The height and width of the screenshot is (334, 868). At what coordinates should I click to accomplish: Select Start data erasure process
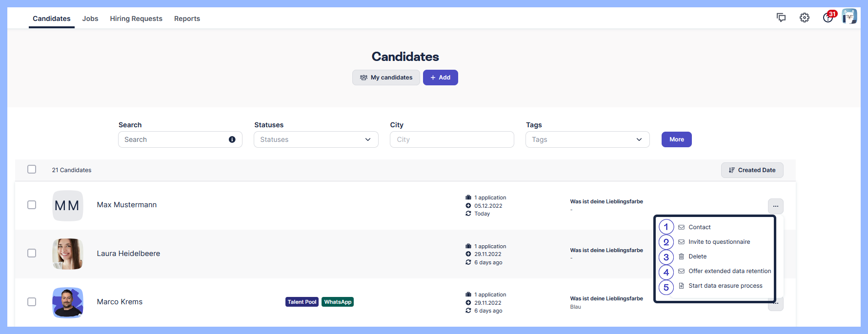[725, 286]
